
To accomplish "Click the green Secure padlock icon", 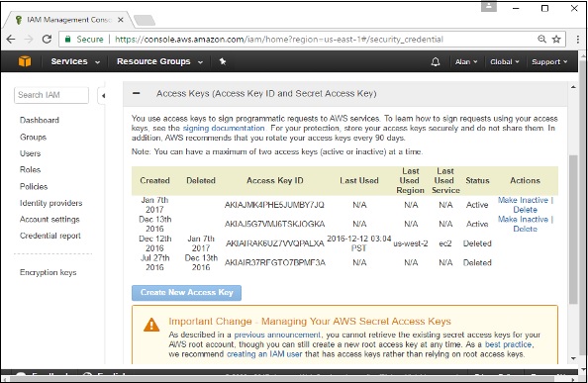I will tap(68, 39).
